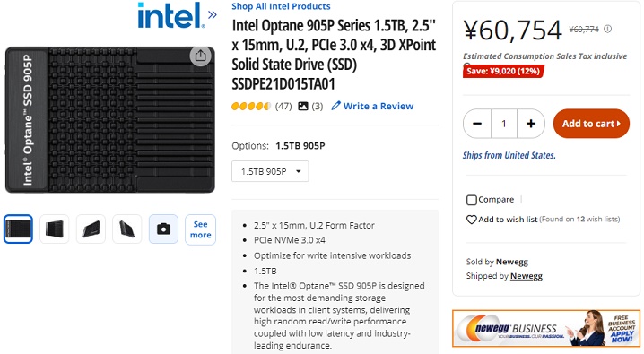Open the Newegg Business account banner

[546, 329]
